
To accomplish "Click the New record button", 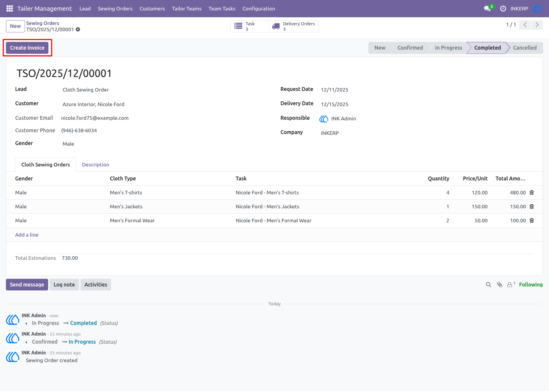I will pos(15,26).
